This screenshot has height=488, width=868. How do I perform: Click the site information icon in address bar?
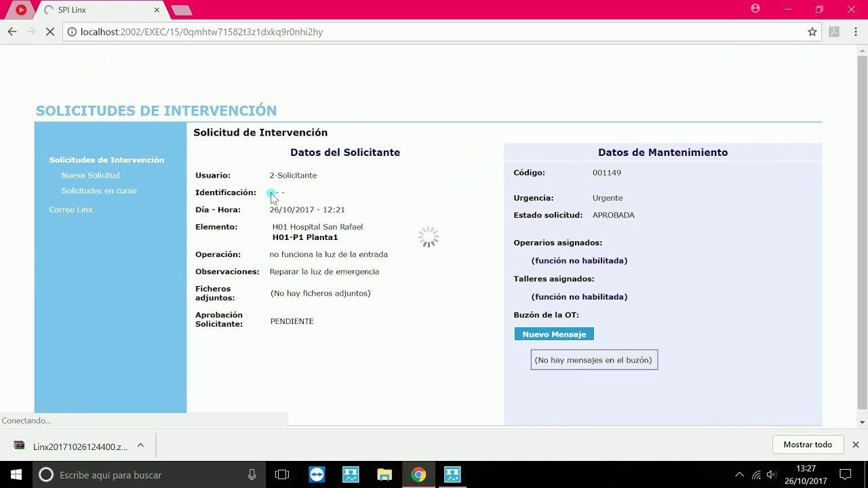72,32
